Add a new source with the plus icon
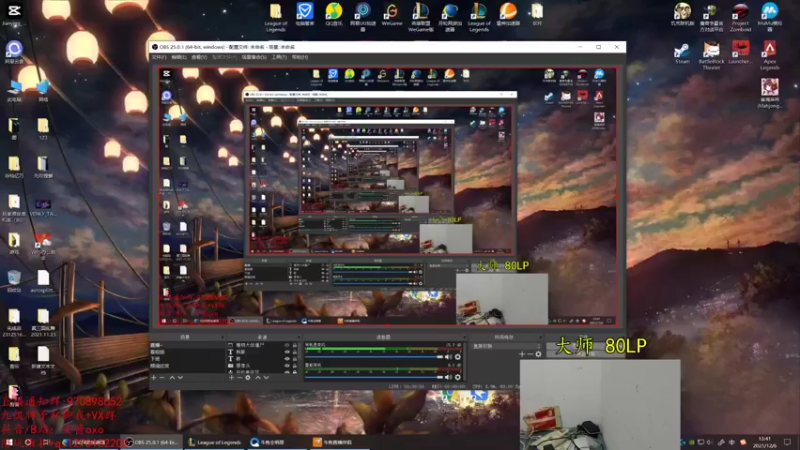This screenshot has width=800, height=450. click(x=231, y=378)
